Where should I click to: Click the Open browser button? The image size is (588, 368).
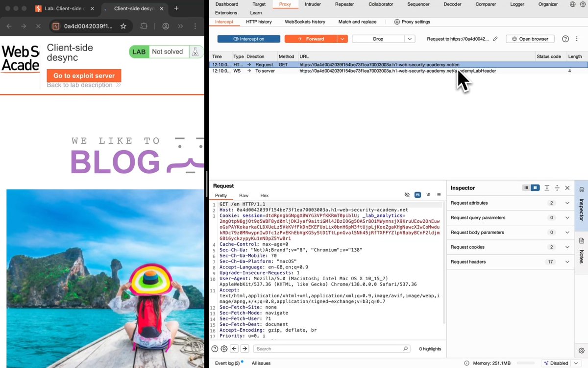pyautogui.click(x=530, y=39)
